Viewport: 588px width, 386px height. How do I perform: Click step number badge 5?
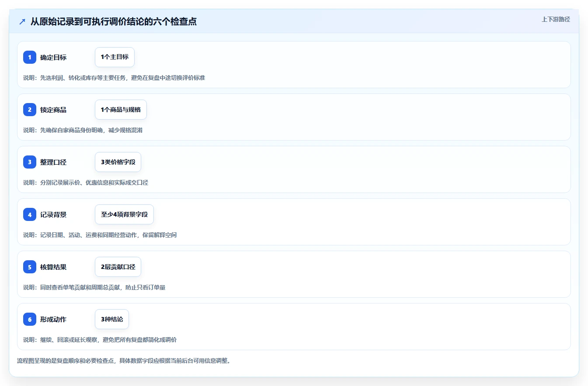(x=30, y=267)
